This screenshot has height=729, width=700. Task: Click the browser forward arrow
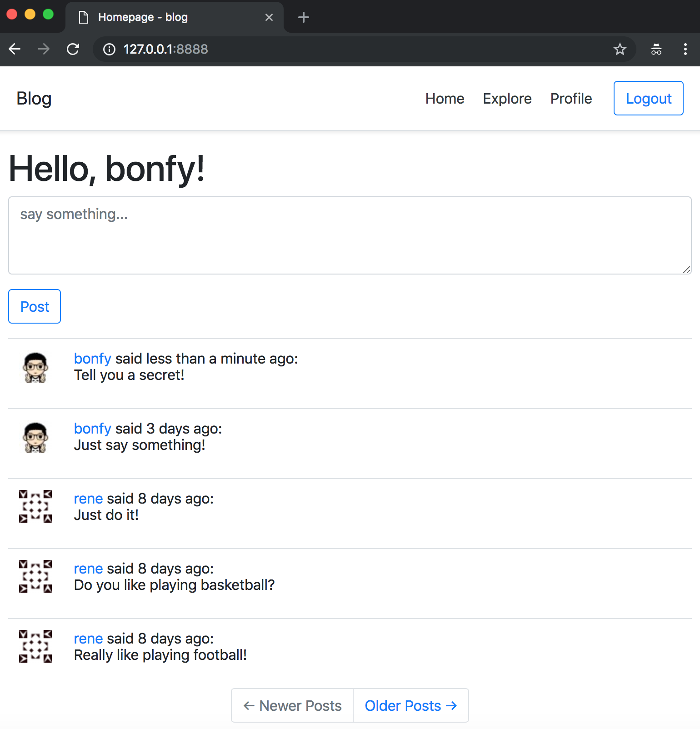[44, 49]
